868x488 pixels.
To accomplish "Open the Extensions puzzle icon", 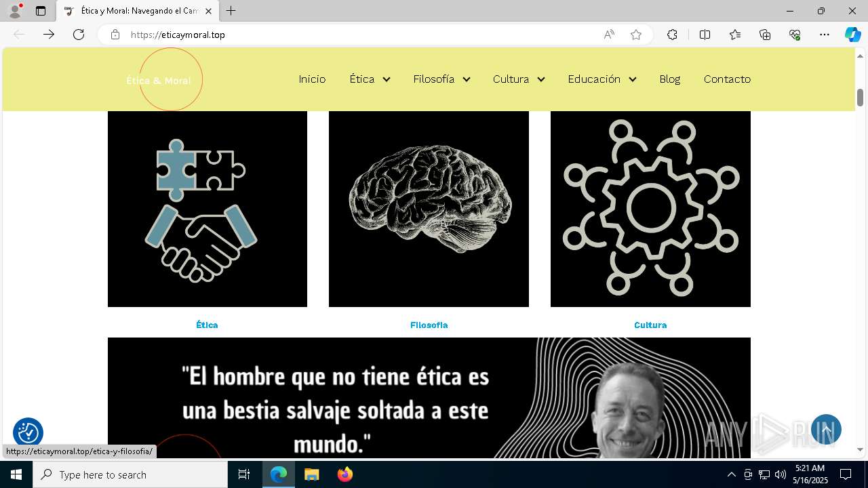I will pyautogui.click(x=672, y=35).
